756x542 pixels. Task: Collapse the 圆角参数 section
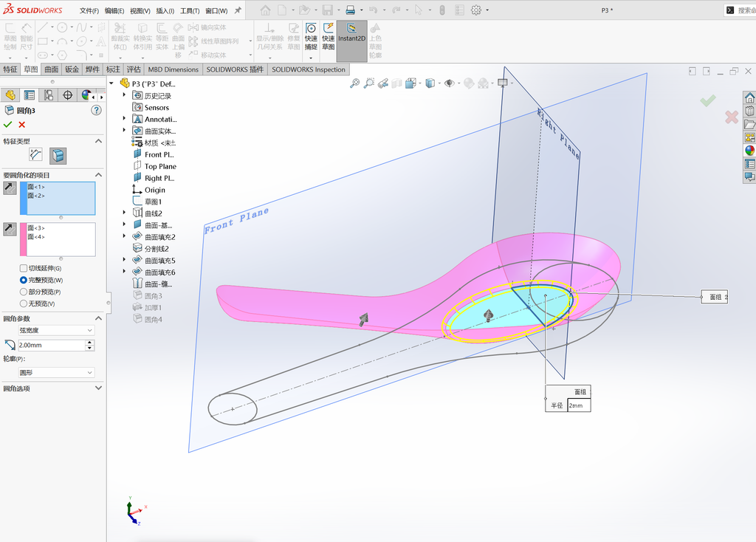pos(98,318)
